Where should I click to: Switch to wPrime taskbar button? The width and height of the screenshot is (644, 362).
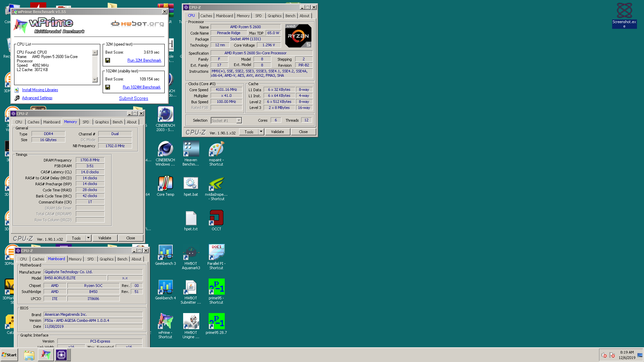point(46,355)
